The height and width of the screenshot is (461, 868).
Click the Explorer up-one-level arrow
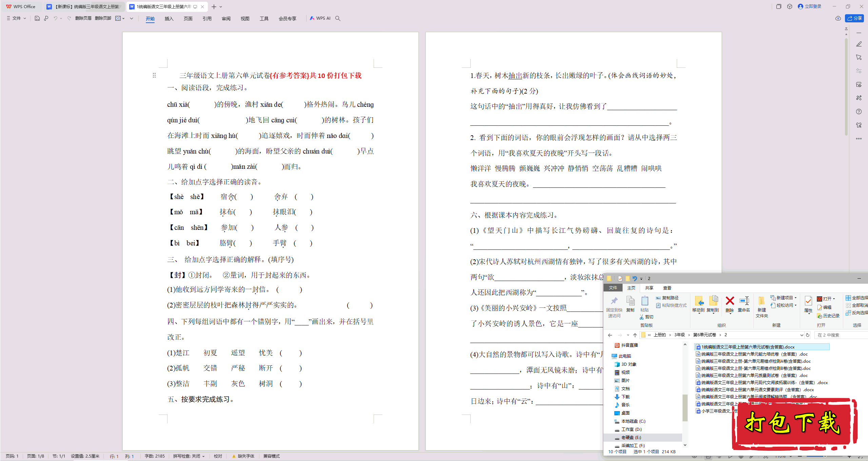[x=635, y=335]
